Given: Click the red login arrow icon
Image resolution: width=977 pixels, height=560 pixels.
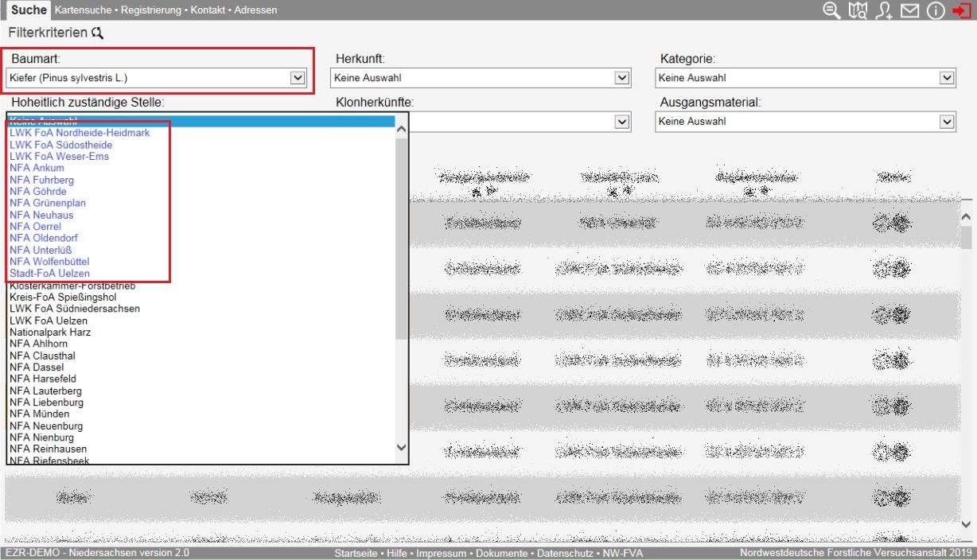Looking at the screenshot, I should coord(962,10).
